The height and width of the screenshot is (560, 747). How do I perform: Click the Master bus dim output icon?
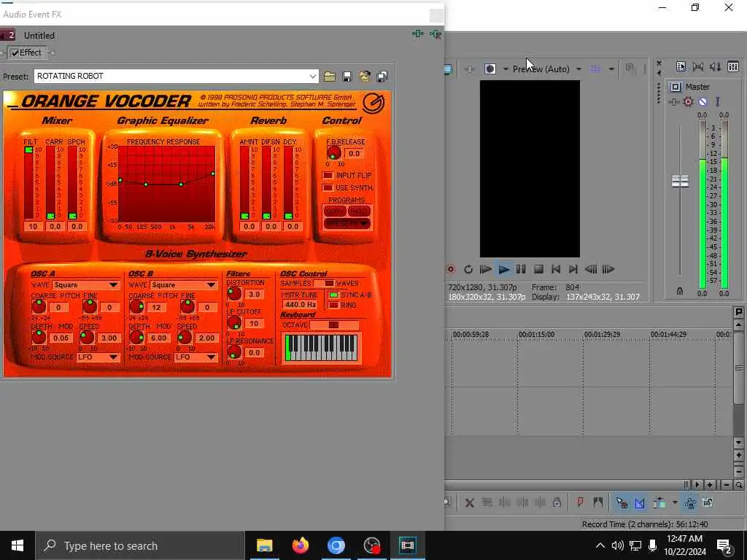[715, 66]
